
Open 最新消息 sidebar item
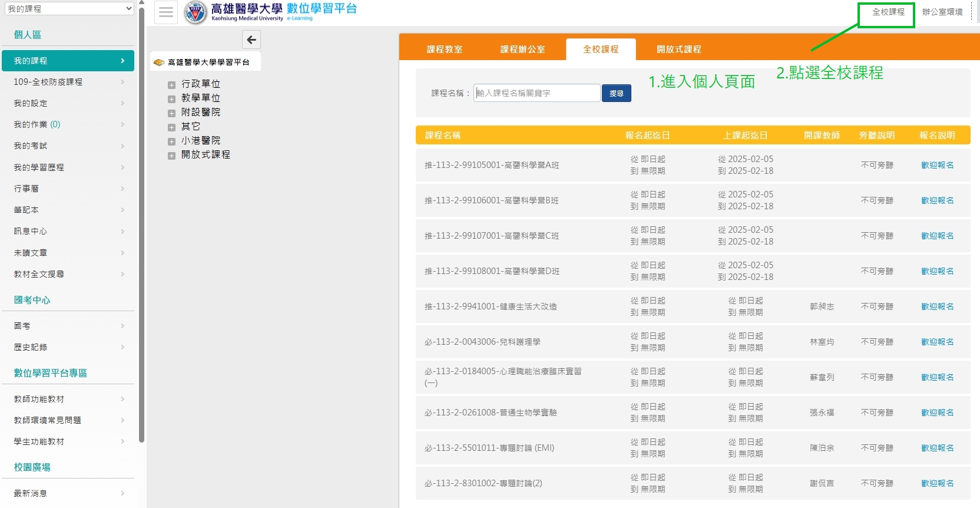68,493
